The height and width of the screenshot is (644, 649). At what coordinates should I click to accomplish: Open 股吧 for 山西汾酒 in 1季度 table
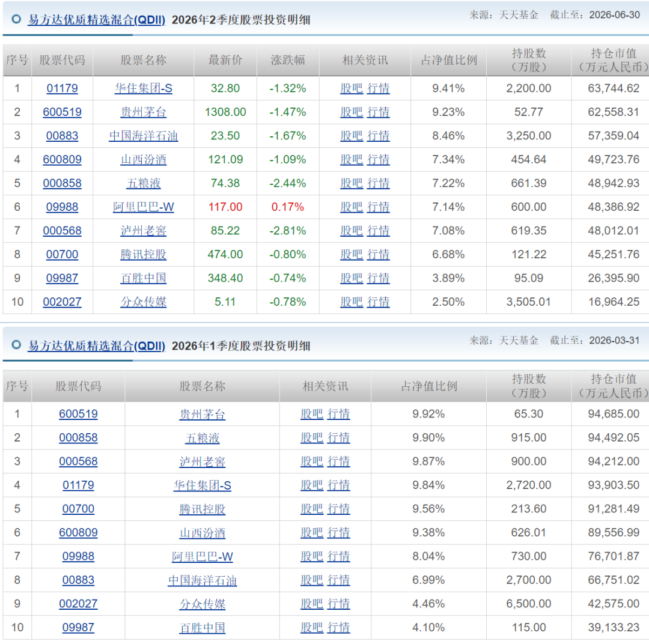point(312,532)
